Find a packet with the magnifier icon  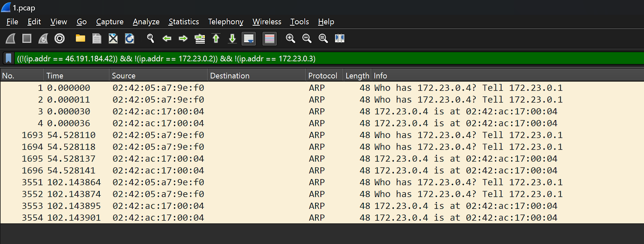[x=151, y=38]
